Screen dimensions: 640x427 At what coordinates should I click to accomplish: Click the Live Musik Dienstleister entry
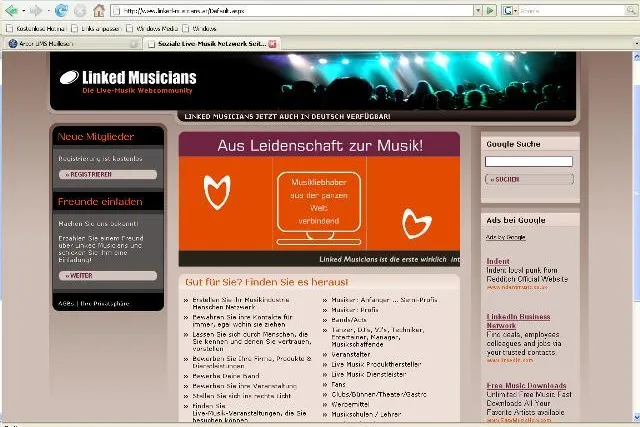coord(369,374)
